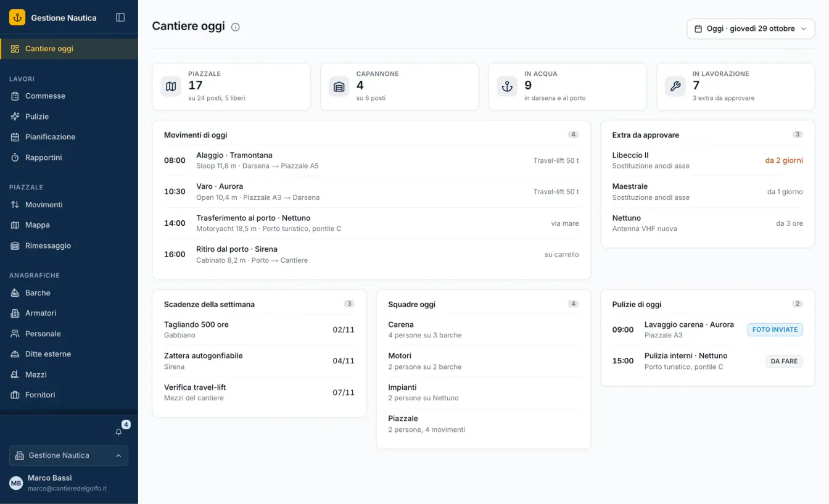The image size is (829, 504).
Task: Click the anchor icon in In acqua card
Action: pyautogui.click(x=507, y=87)
